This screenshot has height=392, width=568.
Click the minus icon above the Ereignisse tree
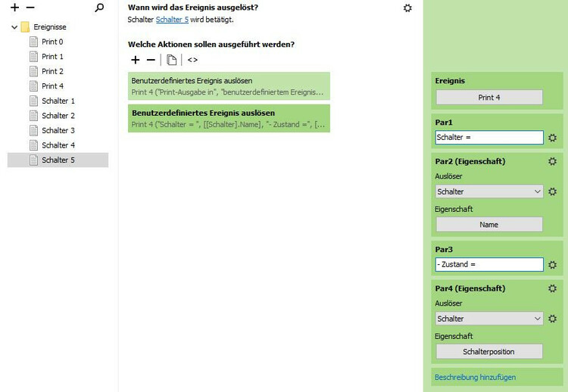[30, 8]
